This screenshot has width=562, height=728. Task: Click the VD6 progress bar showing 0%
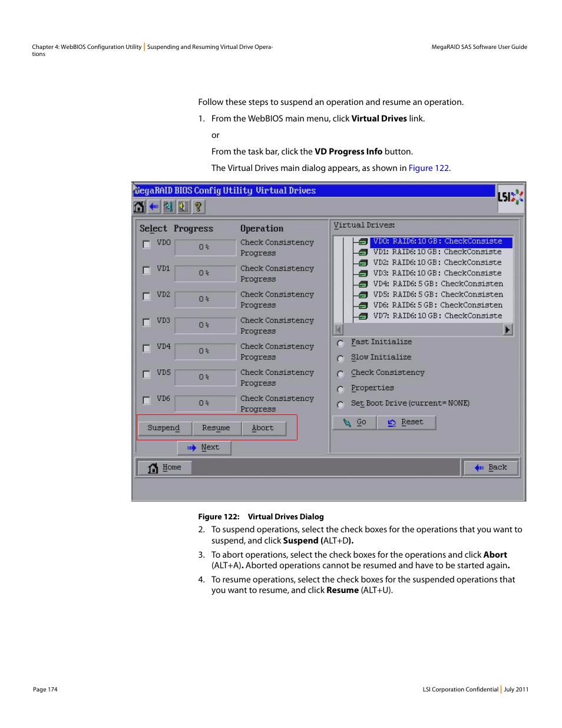pyautogui.click(x=204, y=403)
